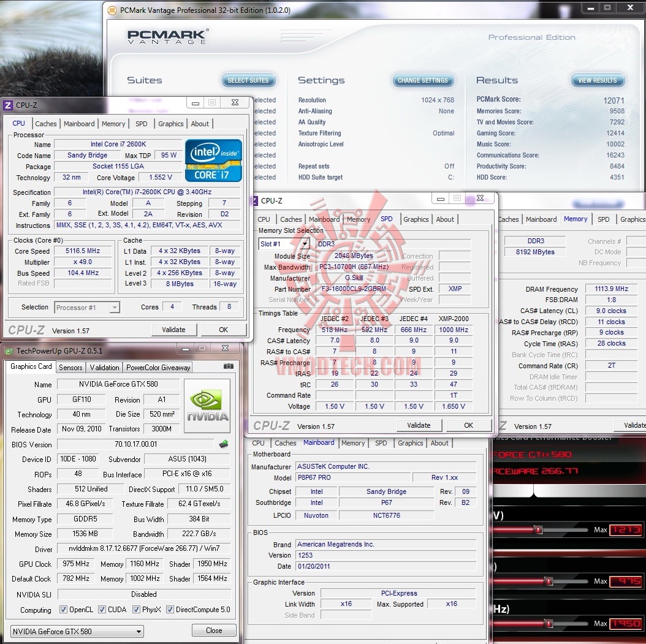Open Mainboard tab in CPU-Z SPD window
Viewport: 646px width, 644px height.
click(324, 219)
